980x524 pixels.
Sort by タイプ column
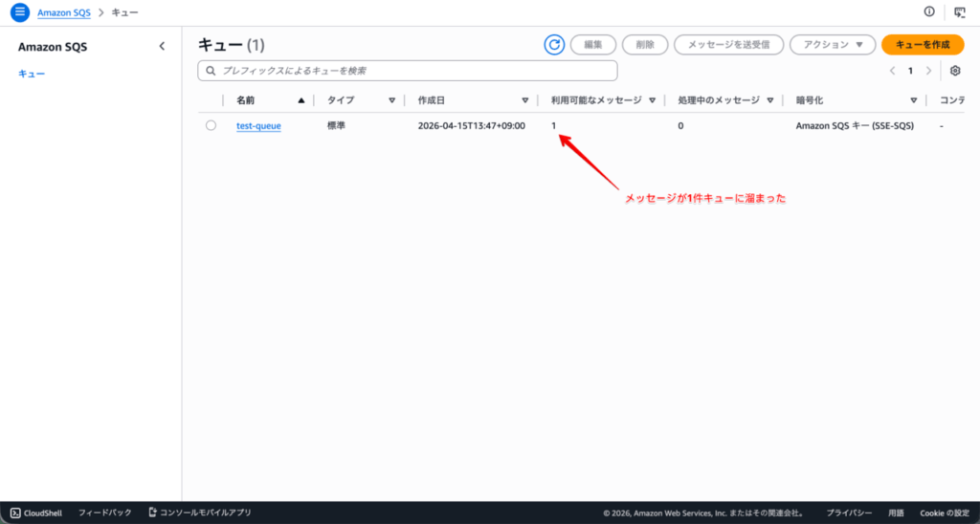pyautogui.click(x=391, y=100)
